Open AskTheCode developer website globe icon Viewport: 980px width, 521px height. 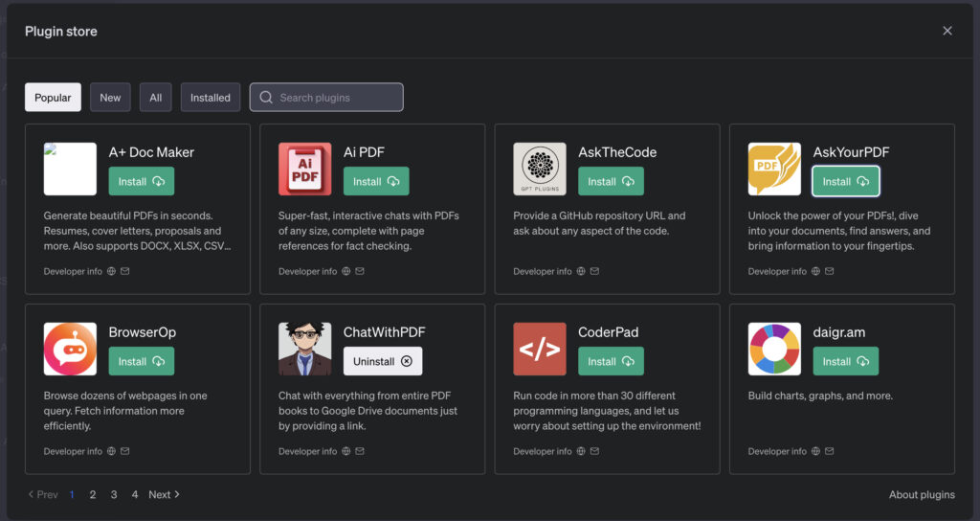pos(581,271)
